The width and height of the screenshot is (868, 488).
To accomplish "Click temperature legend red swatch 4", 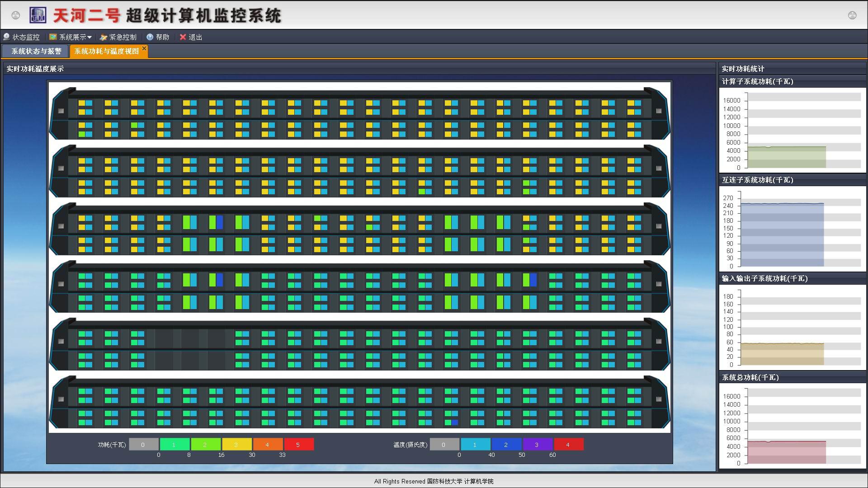I will coord(569,445).
